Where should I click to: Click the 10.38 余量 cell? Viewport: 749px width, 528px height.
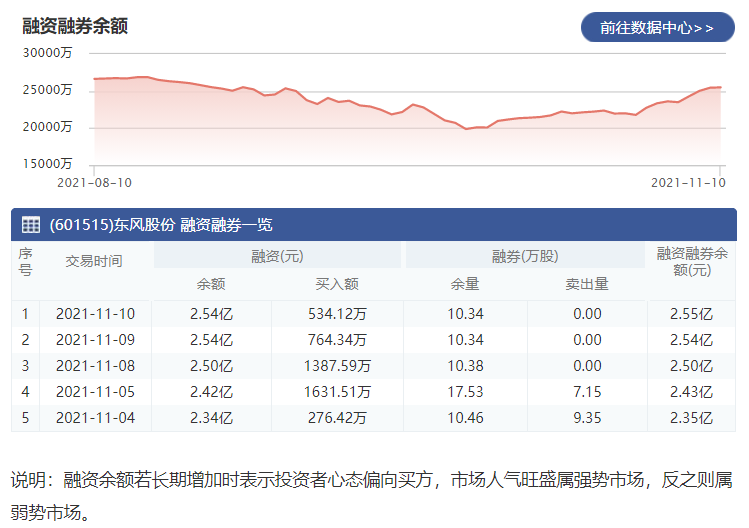point(465,366)
